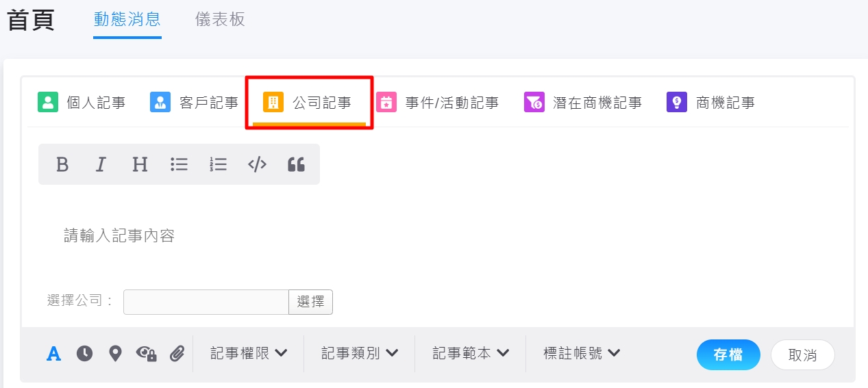This screenshot has width=868, height=388.
Task: Click the clock time icon
Action: coord(84,354)
